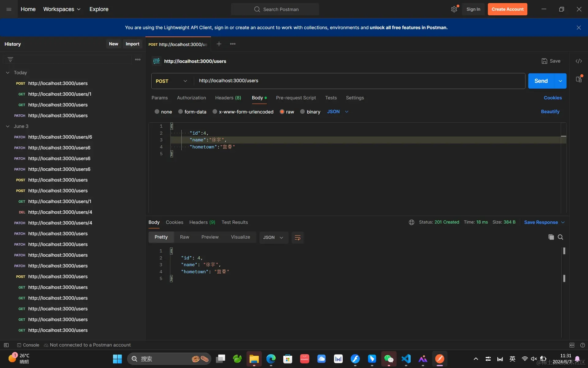Open the Pre-request Script tab
Viewport: 588px width, 368px height.
296,98
